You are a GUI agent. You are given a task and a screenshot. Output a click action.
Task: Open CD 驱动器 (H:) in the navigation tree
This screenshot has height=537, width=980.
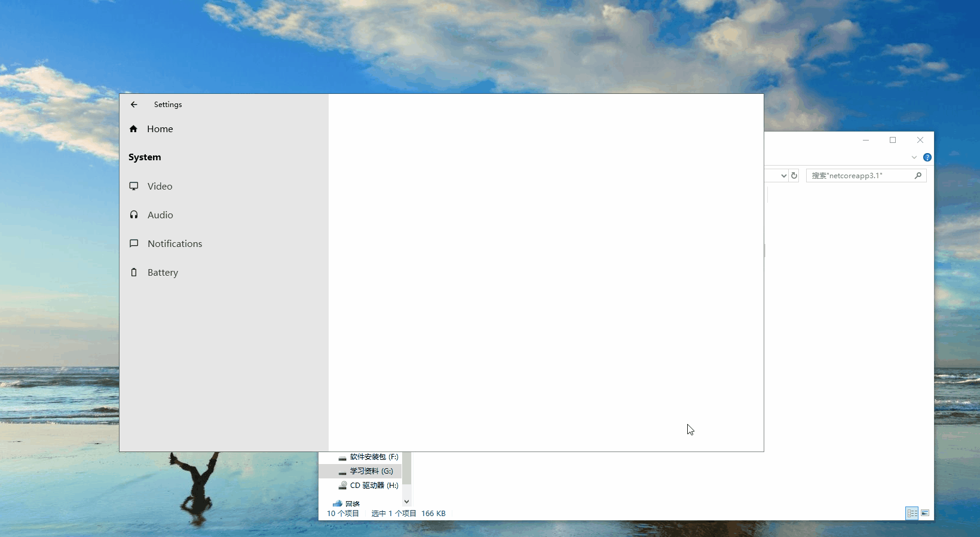point(368,486)
